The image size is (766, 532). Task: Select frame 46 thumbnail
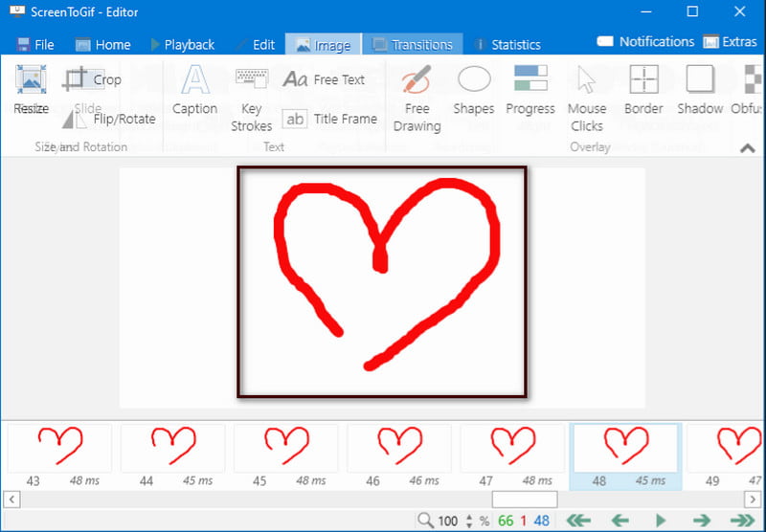(x=399, y=456)
